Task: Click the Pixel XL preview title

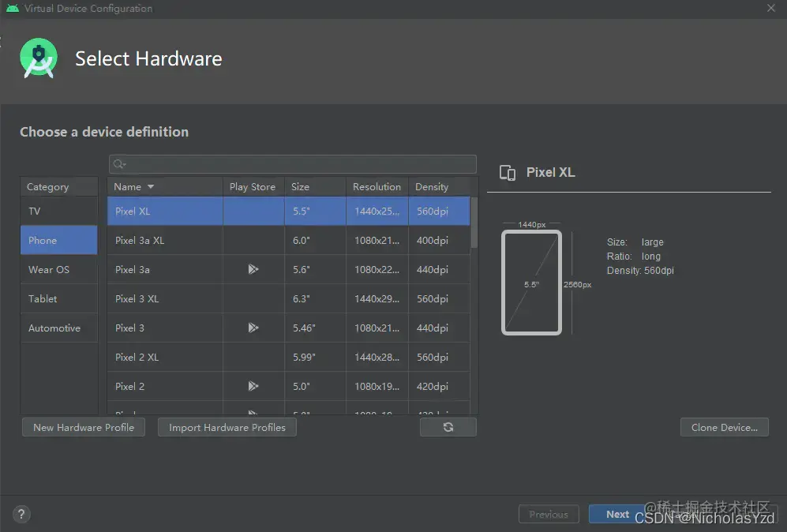Action: (551, 172)
